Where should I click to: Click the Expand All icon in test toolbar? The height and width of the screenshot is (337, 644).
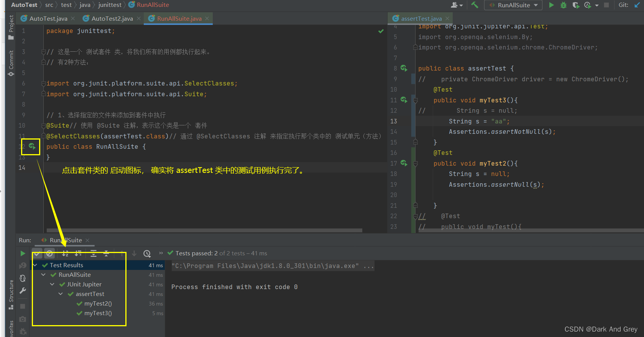point(94,253)
